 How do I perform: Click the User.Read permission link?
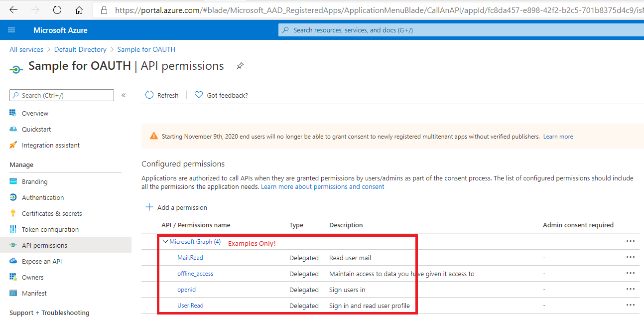coord(190,306)
